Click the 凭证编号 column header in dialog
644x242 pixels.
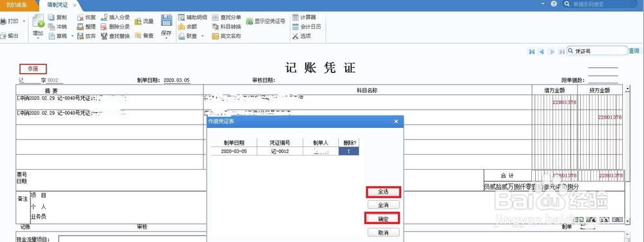(x=279, y=143)
